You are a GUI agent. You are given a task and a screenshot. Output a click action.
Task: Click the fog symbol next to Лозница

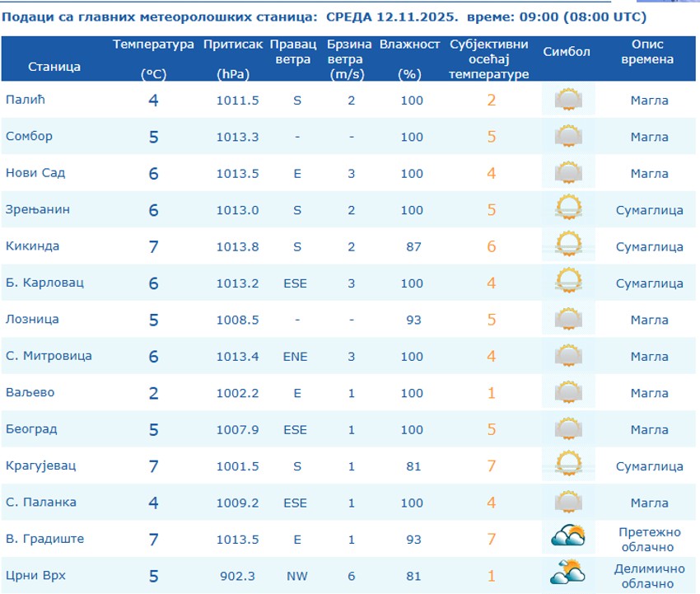pyautogui.click(x=566, y=320)
